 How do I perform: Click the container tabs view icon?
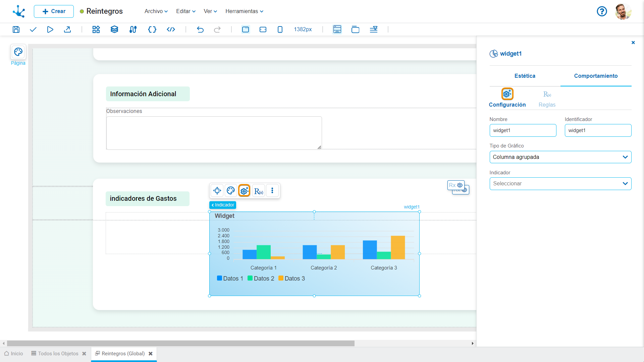(x=355, y=29)
